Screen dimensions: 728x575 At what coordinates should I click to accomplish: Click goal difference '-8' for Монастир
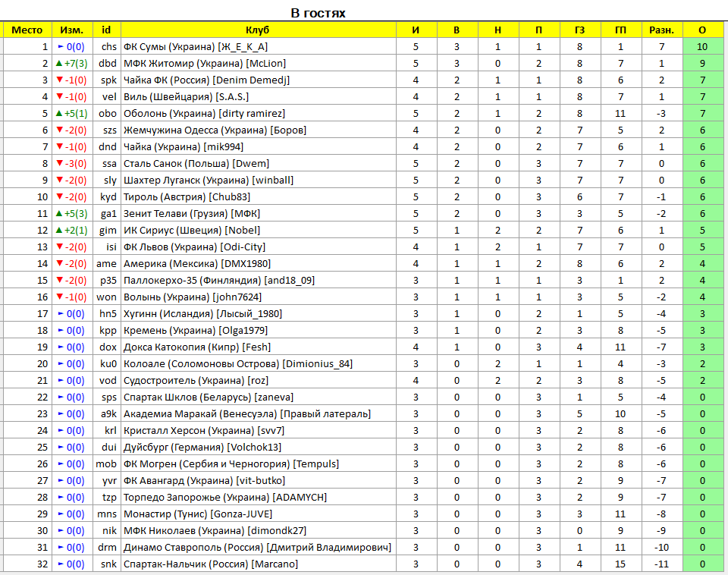[661, 515]
